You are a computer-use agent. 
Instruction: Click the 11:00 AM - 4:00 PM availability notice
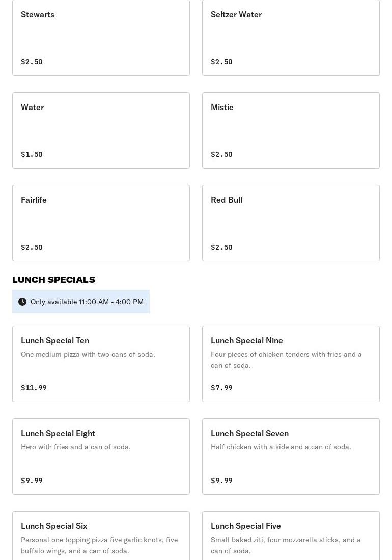click(x=87, y=302)
